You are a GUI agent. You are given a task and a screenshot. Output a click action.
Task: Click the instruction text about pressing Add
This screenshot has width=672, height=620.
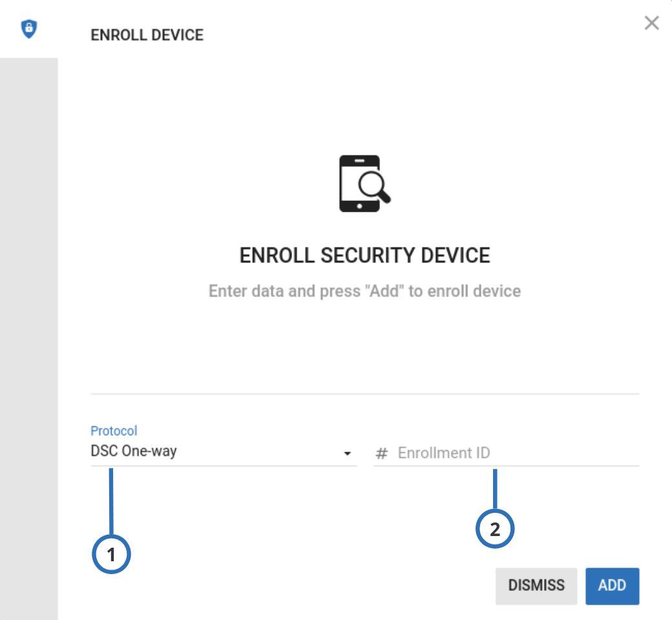[x=364, y=291]
